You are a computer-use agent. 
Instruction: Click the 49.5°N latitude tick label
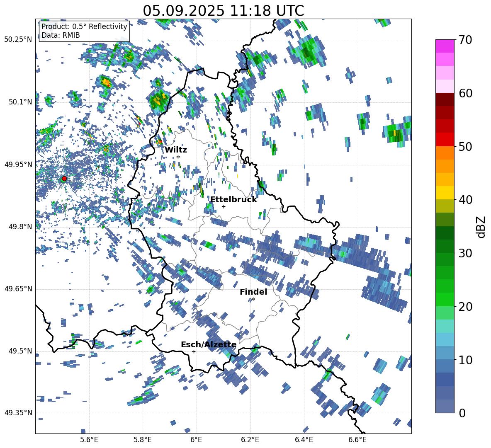click(x=20, y=351)
